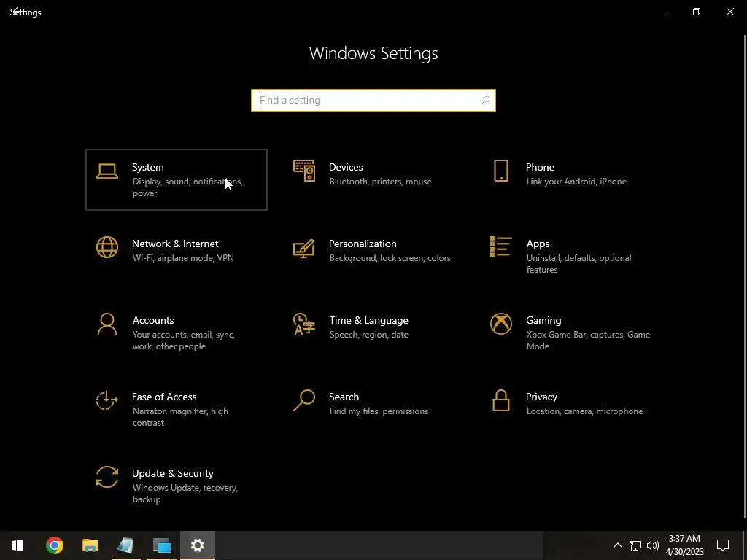The image size is (747, 560).
Task: Open the Search magnifier category icon
Action: tap(304, 400)
